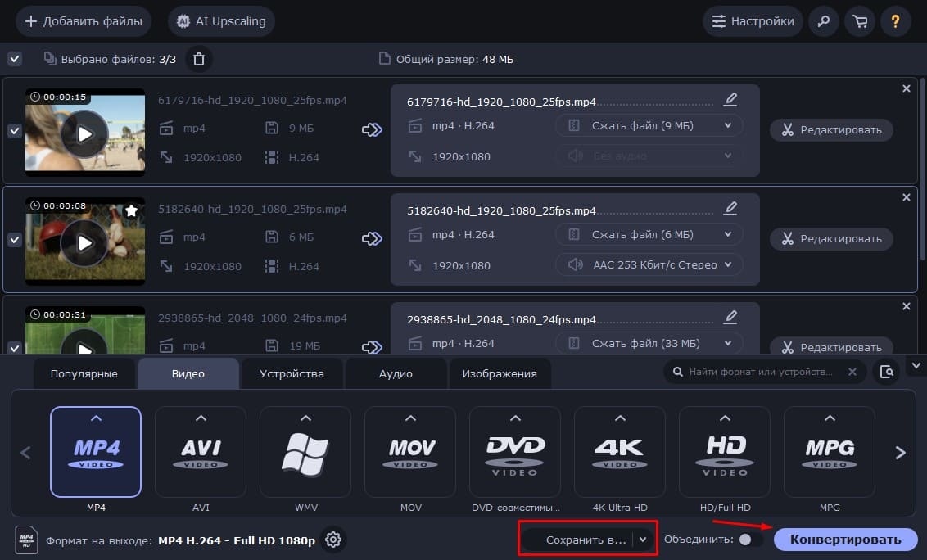Viewport: 927px width, 560px height.
Task: Open output format settings gear icon
Action: (x=333, y=540)
